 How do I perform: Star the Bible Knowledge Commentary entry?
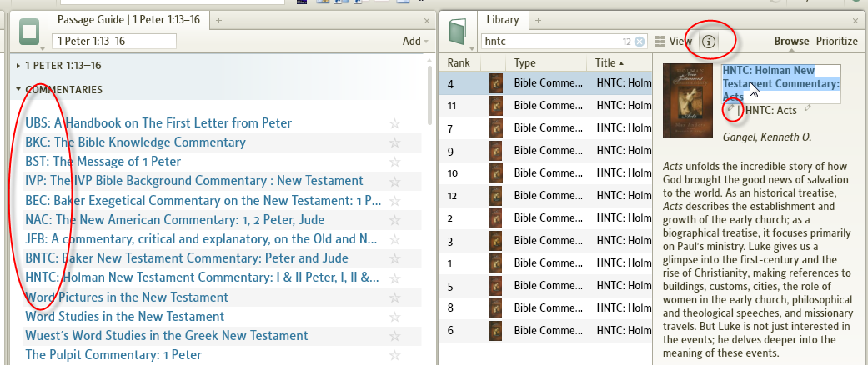[x=394, y=142]
